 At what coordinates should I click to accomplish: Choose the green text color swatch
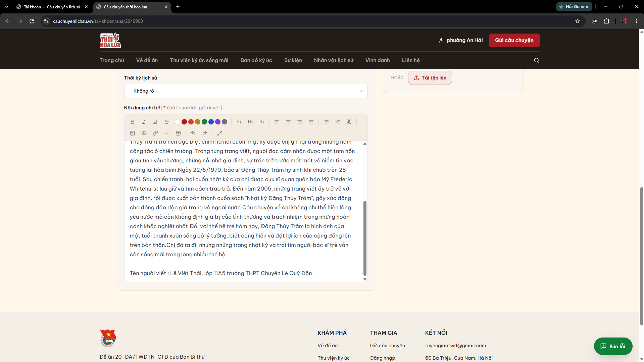(x=204, y=122)
